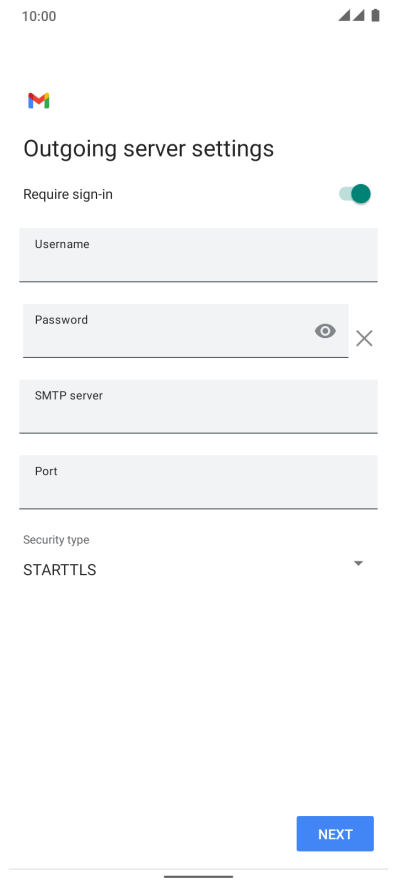The height and width of the screenshot is (884, 397).
Task: Toggle the Require sign-in switch off
Action: click(x=355, y=194)
